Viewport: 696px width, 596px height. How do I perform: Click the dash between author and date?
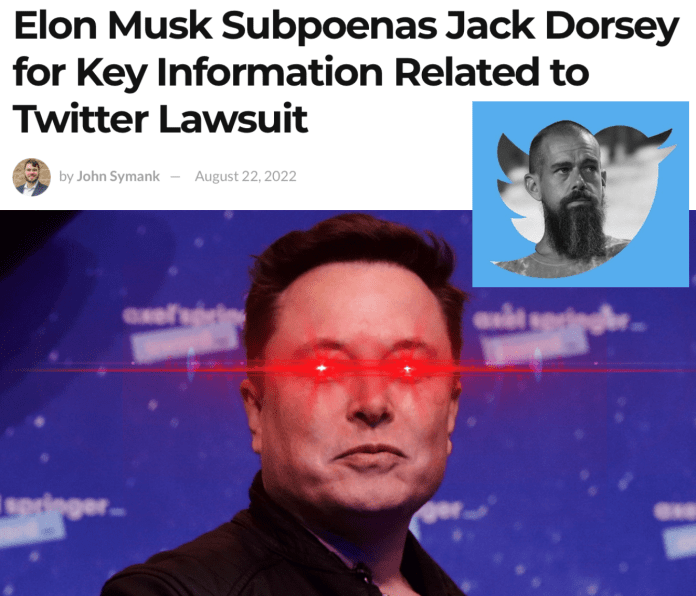pos(176,177)
